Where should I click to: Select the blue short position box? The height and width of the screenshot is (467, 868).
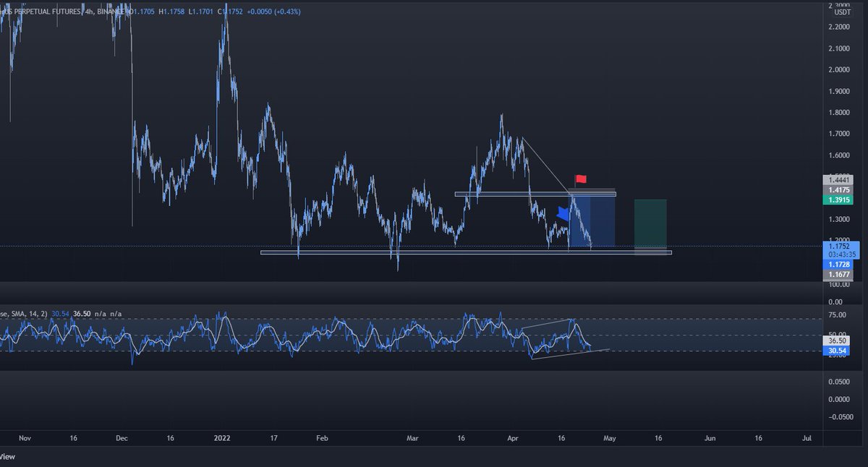(x=592, y=220)
